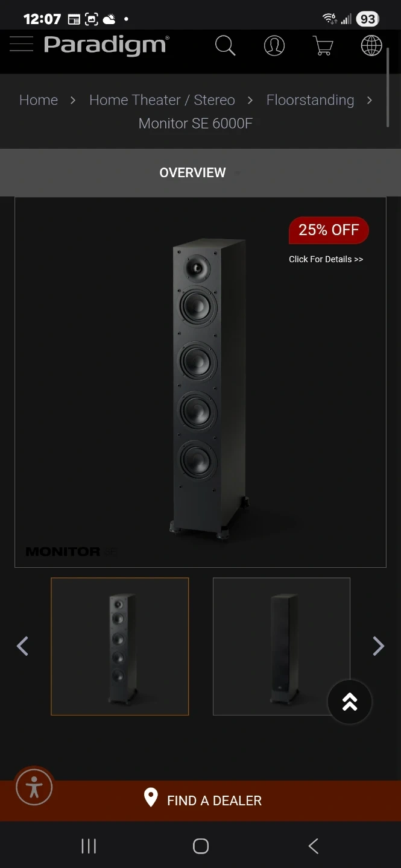Open Click For Details link
The height and width of the screenshot is (868, 401).
326,259
